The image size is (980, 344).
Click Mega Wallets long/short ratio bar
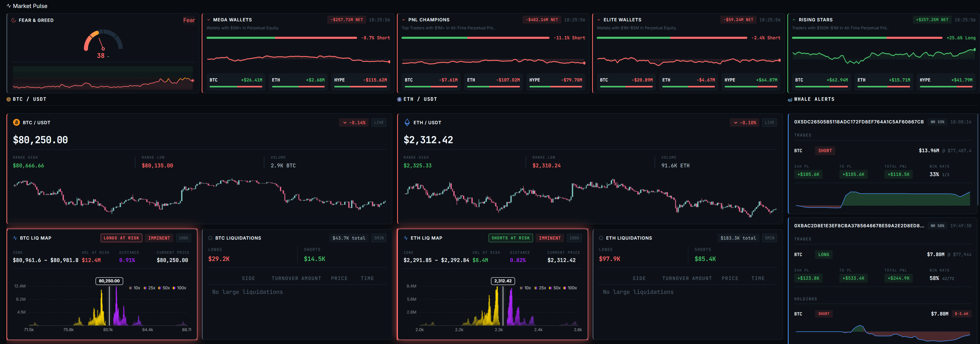(x=282, y=38)
